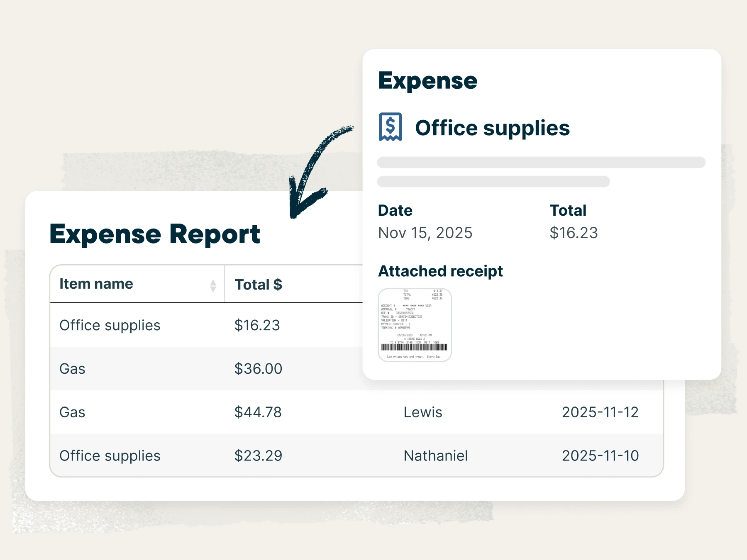Click the VISA account line on the receipt
Image resolution: width=747 pixels, height=560 pixels.
click(407, 305)
